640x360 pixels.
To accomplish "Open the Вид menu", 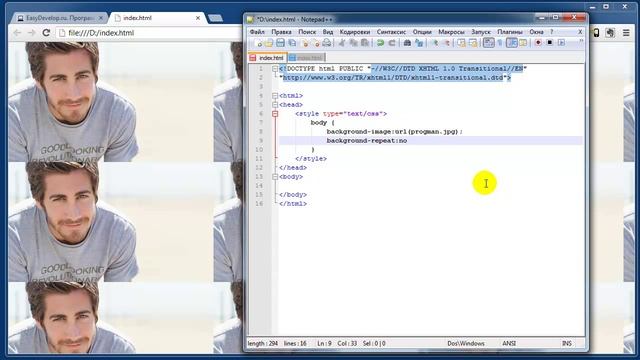I will [x=328, y=32].
